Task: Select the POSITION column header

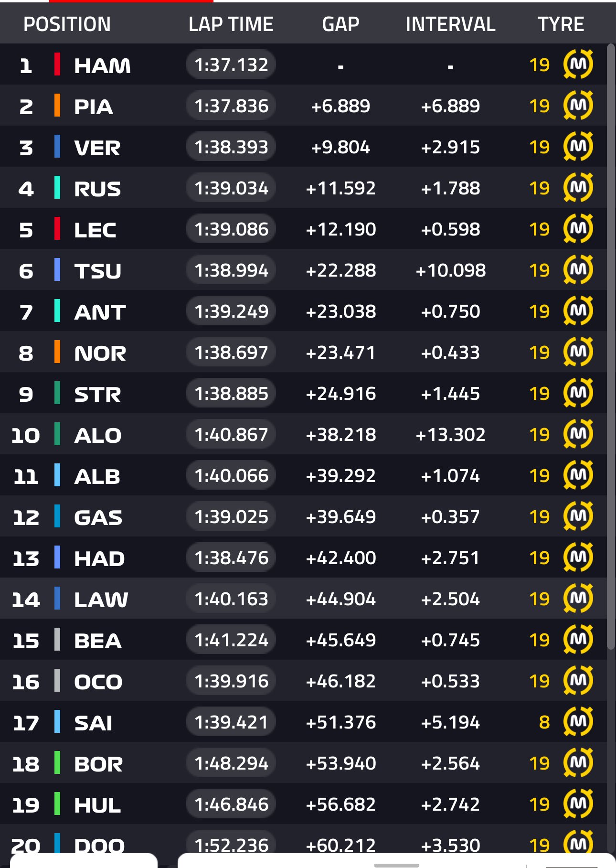Action: click(67, 24)
